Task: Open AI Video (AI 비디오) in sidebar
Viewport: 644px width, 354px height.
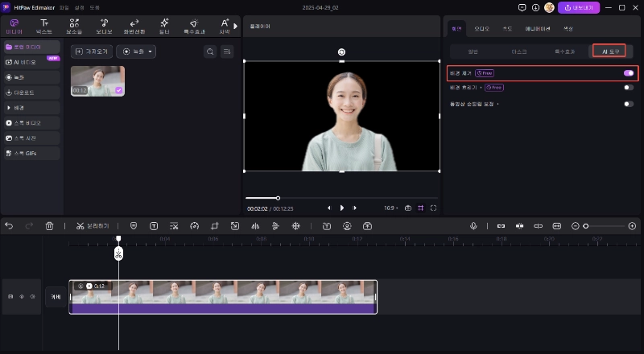Action: click(32, 62)
